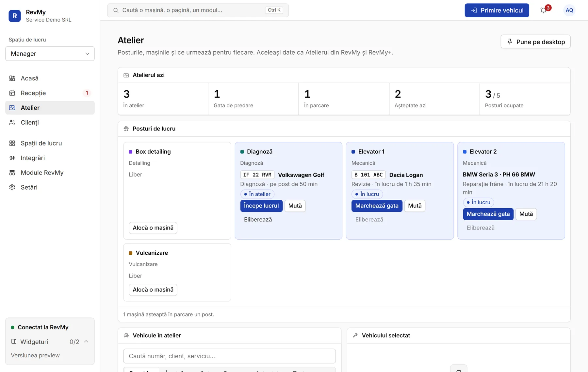The image size is (588, 372).
Task: Click Eliberează on Diagnoză post
Action: click(258, 220)
